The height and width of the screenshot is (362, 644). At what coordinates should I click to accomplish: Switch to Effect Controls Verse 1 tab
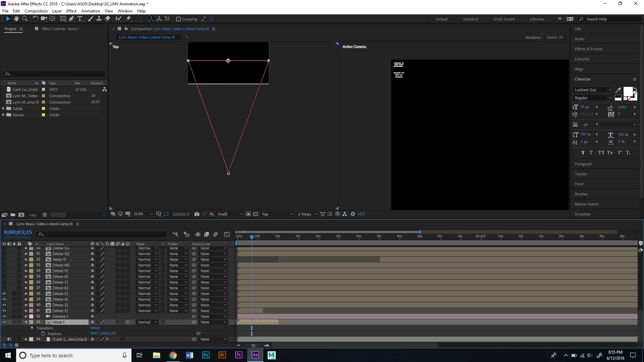60,29
